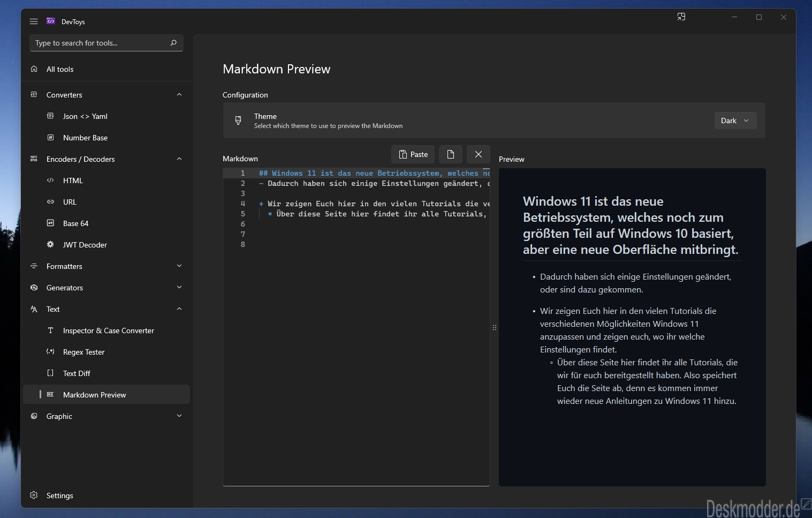Open Json <> Yaml converter
Image resolution: width=812 pixels, height=518 pixels.
107,116
